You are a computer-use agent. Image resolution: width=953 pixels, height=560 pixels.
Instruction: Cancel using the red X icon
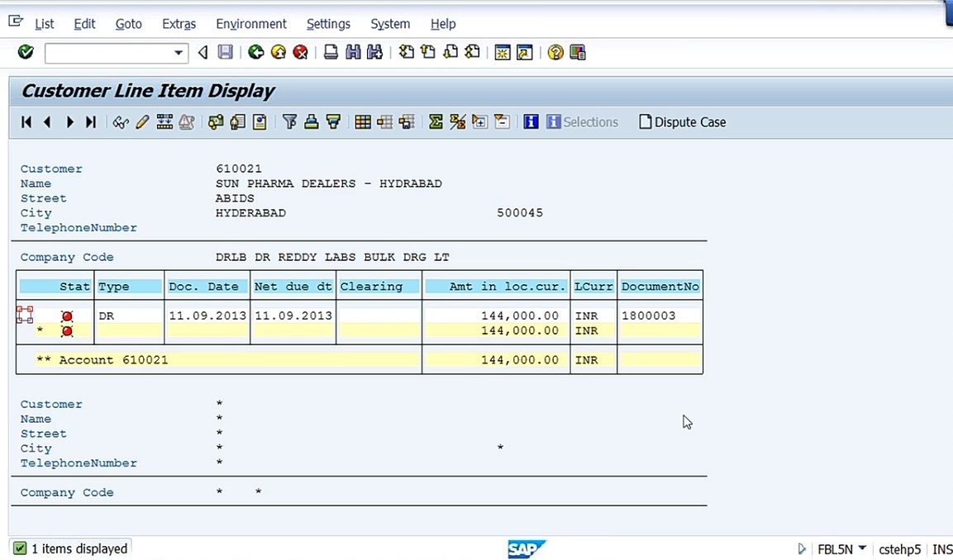[x=300, y=52]
